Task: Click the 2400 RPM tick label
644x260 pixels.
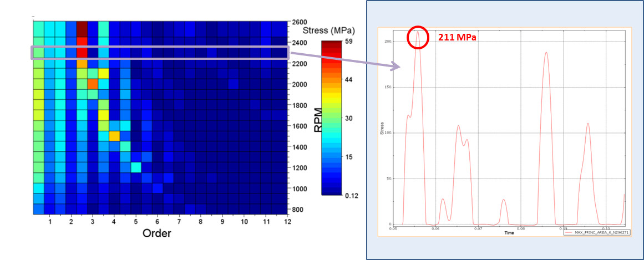Action: point(302,43)
